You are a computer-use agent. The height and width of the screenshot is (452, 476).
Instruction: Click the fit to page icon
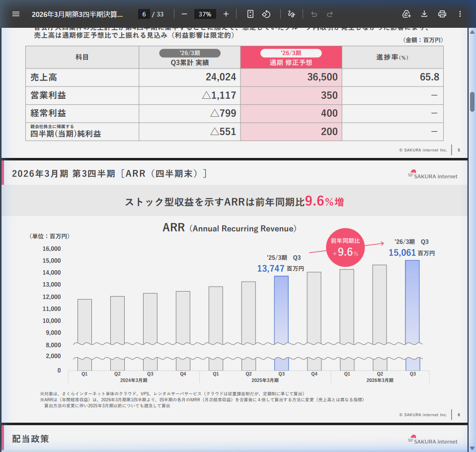250,14
